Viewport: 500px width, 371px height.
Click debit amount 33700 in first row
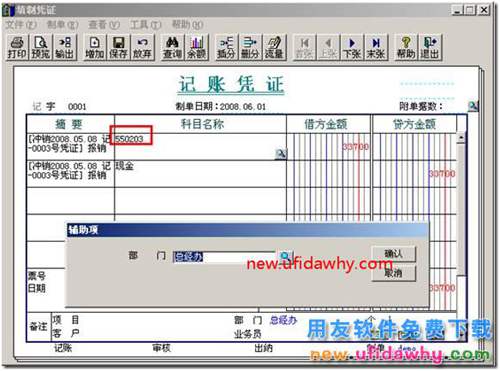356,147
